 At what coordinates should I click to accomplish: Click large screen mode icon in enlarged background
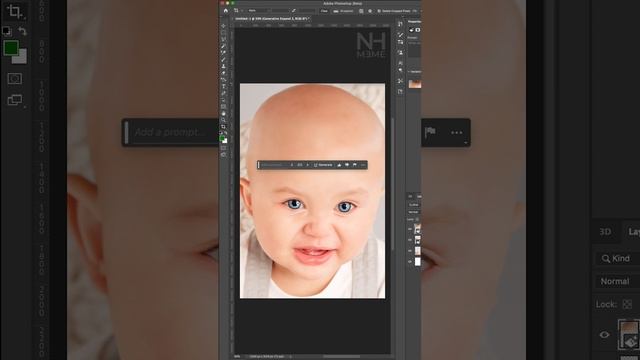tap(15, 99)
